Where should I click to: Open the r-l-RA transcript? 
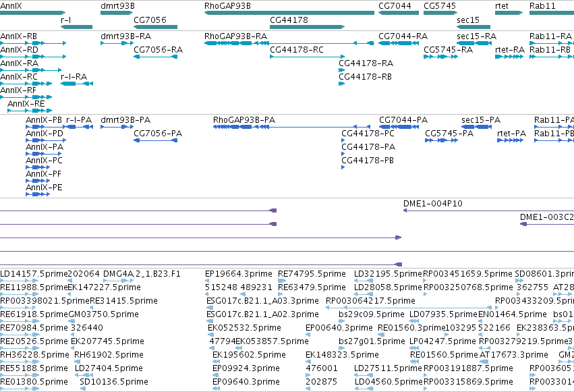pos(74,76)
